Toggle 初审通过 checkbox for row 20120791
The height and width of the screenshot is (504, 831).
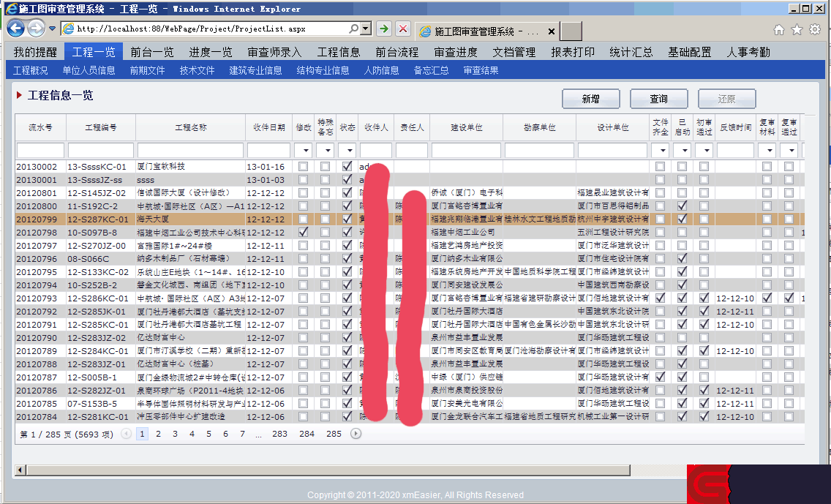click(704, 324)
